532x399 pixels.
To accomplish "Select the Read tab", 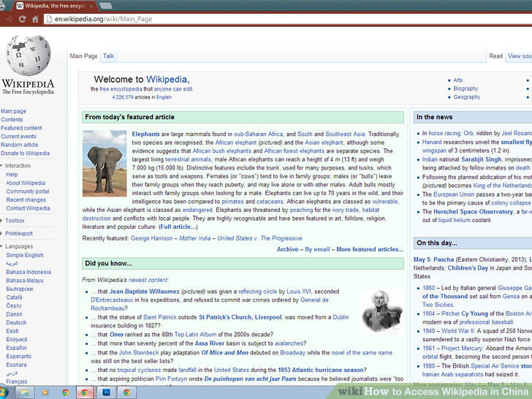I will pos(495,56).
